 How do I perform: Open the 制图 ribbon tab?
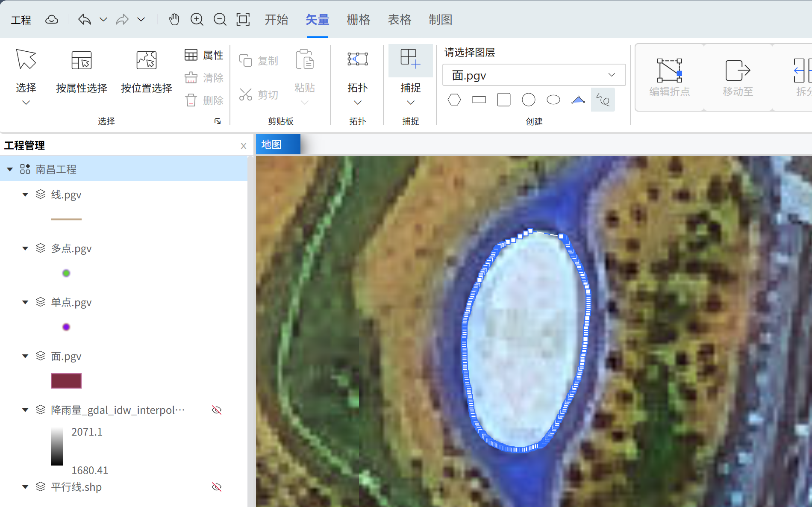point(440,20)
